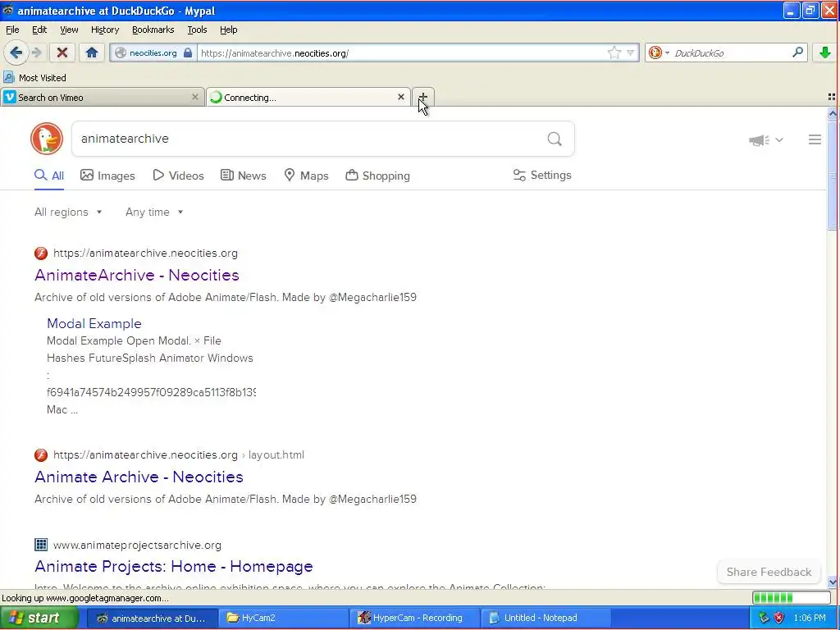This screenshot has width=840, height=630.
Task: Click www.animateprojectsarchive.org URL text
Action: click(137, 545)
